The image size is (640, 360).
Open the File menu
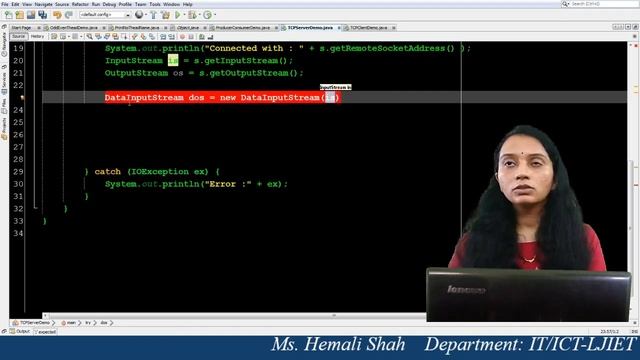[5, 4]
